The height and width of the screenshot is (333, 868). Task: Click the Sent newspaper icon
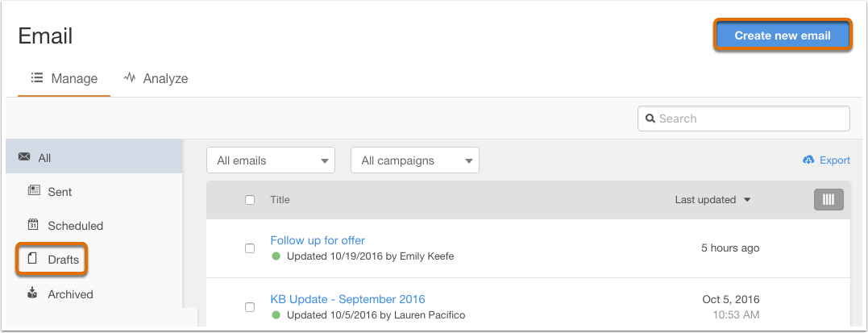click(34, 191)
